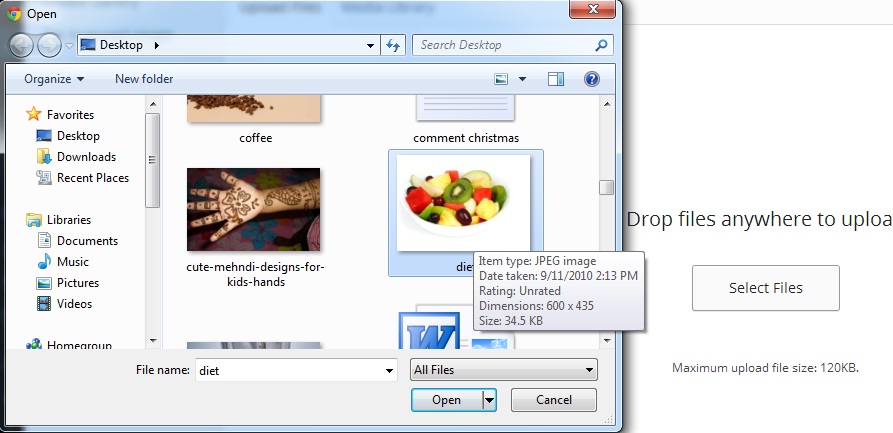Image resolution: width=893 pixels, height=433 pixels.
Task: Select Homegroup in navigation pane
Action: 79,345
